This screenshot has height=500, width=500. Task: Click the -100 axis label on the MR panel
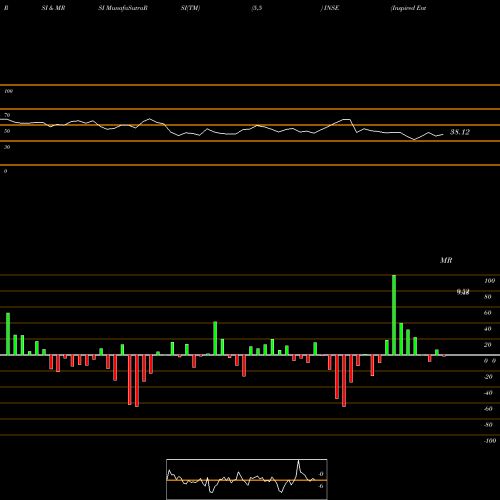tap(490, 441)
